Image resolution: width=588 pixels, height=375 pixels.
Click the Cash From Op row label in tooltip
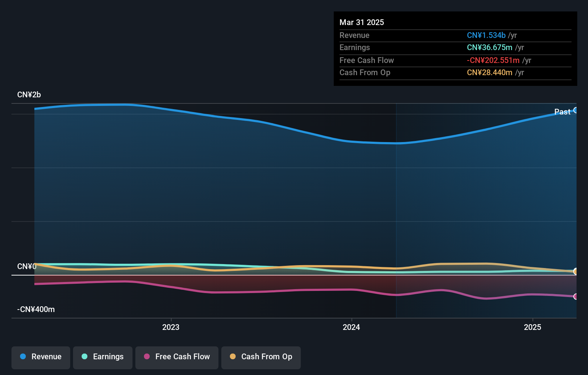pos(365,73)
